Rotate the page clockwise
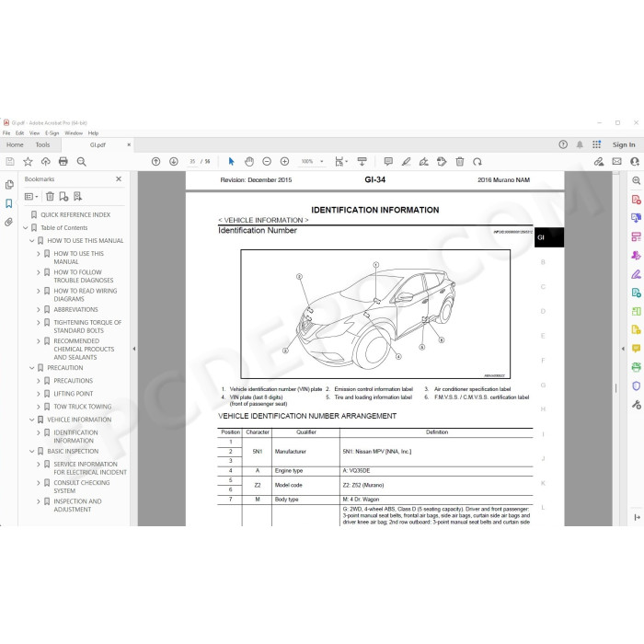Image resolution: width=644 pixels, height=644 pixels. click(x=477, y=161)
